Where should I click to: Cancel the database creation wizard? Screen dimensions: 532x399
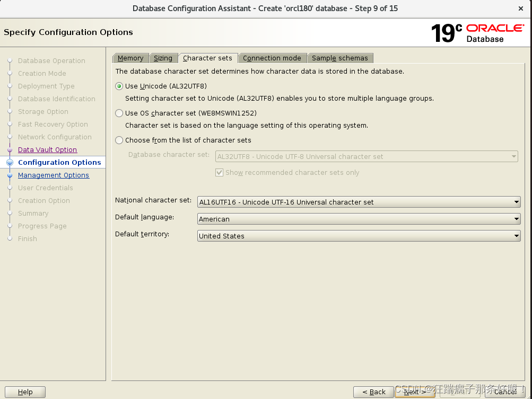505,392
